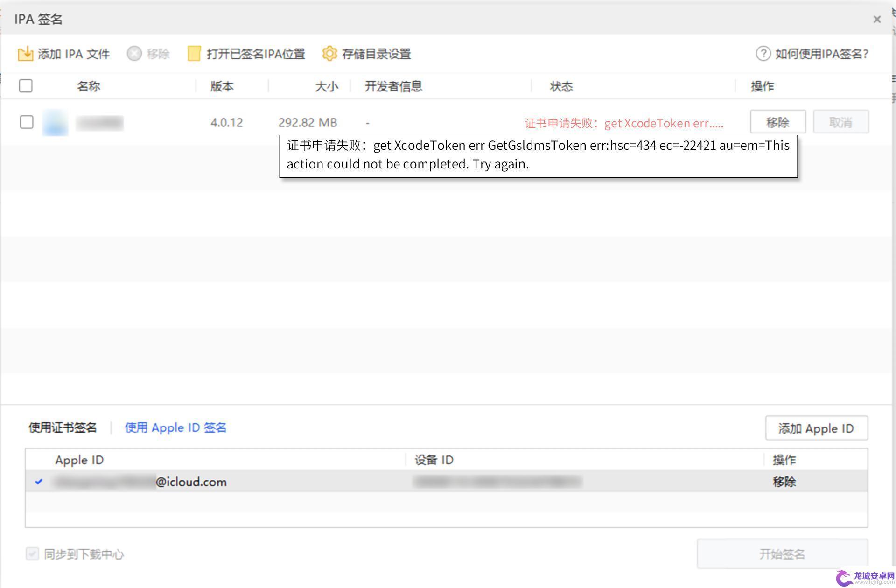Open the 如何使用IPA签名? help link

[821, 54]
